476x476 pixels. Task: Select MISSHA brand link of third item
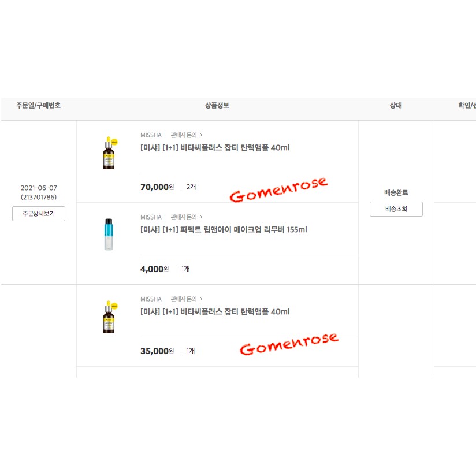pyautogui.click(x=151, y=299)
